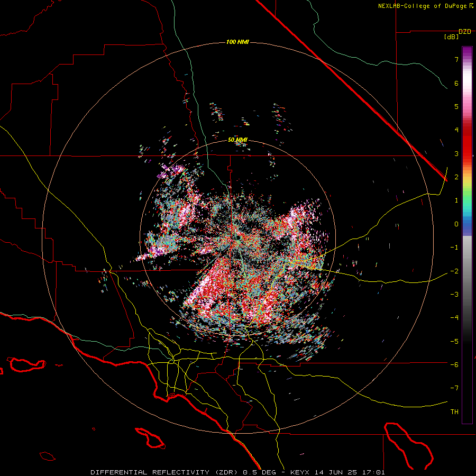Screen dimensions: 476x476
Task: Click the 0 value on the color scale
Action: 456,224
